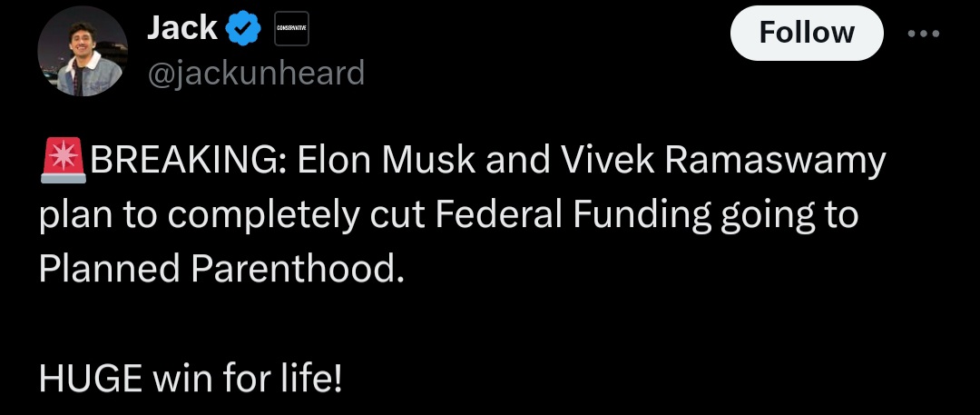The height and width of the screenshot is (415, 980).
Task: Open Jack's profile picture
Action: pyautogui.click(x=82, y=56)
